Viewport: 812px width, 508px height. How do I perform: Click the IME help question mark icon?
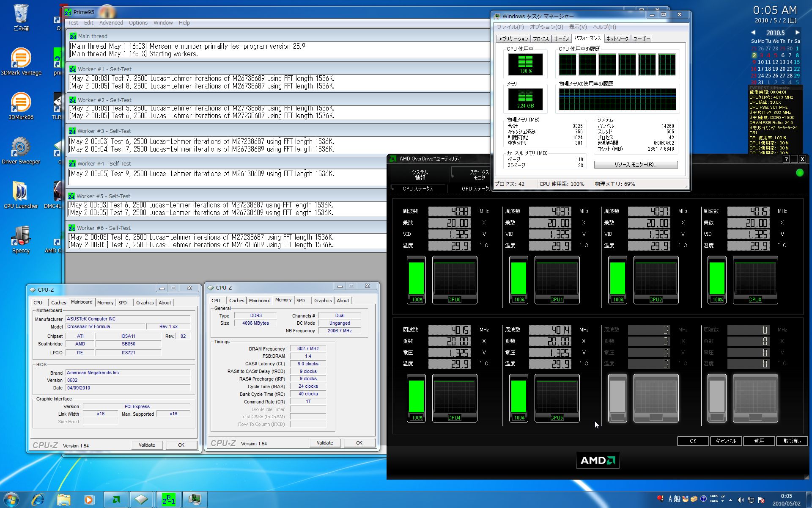click(703, 499)
